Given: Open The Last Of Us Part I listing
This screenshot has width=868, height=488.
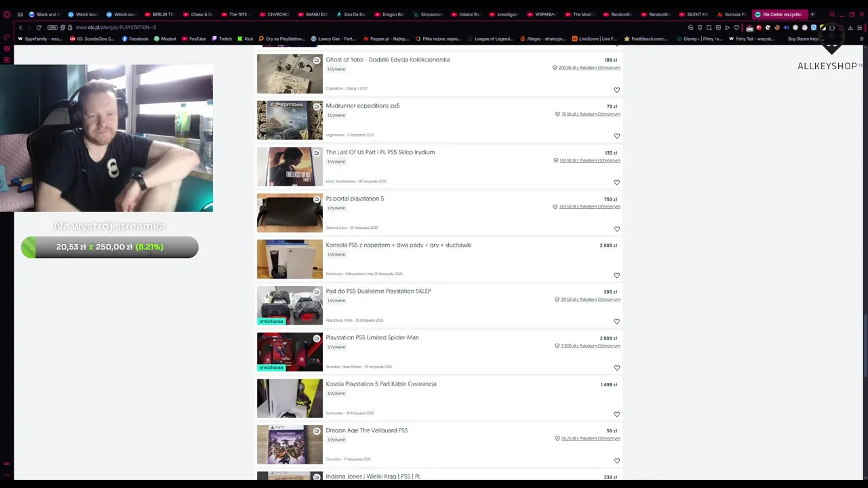Looking at the screenshot, I should tap(380, 152).
